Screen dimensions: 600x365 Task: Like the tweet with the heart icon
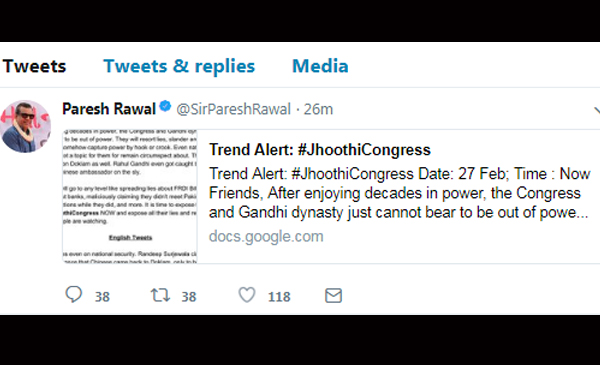coord(247,295)
